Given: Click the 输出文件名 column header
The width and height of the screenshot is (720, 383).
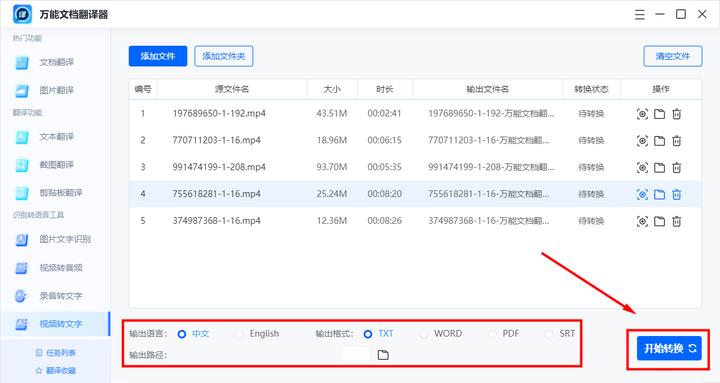Looking at the screenshot, I should click(x=488, y=89).
